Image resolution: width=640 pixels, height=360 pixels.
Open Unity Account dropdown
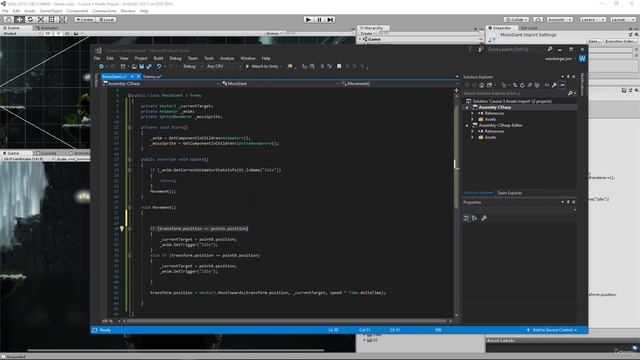click(559, 19)
